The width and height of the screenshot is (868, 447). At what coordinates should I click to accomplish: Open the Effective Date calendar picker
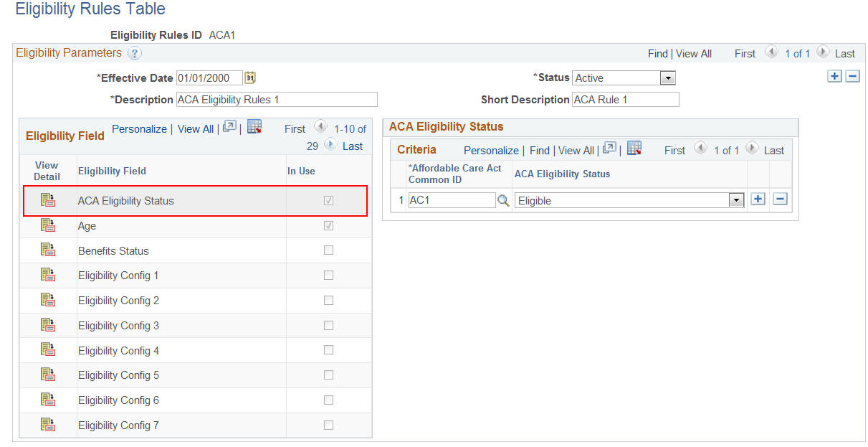click(x=250, y=77)
